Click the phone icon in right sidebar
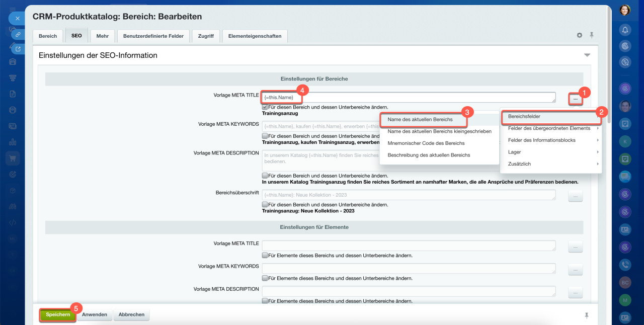 (x=625, y=264)
